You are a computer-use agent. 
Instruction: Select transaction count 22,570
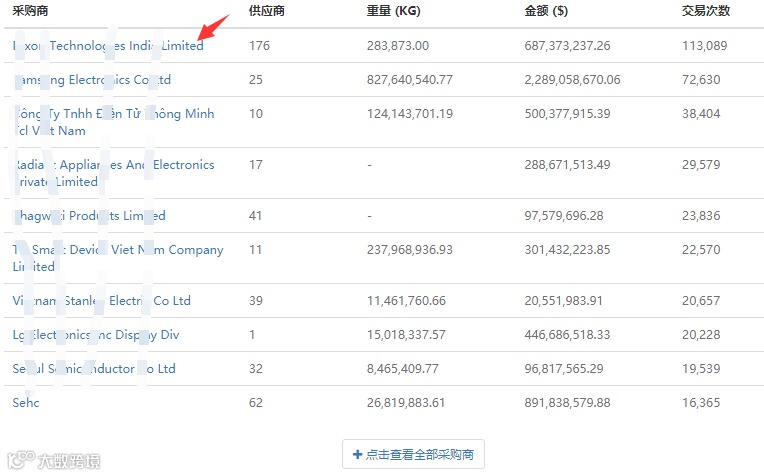(701, 249)
